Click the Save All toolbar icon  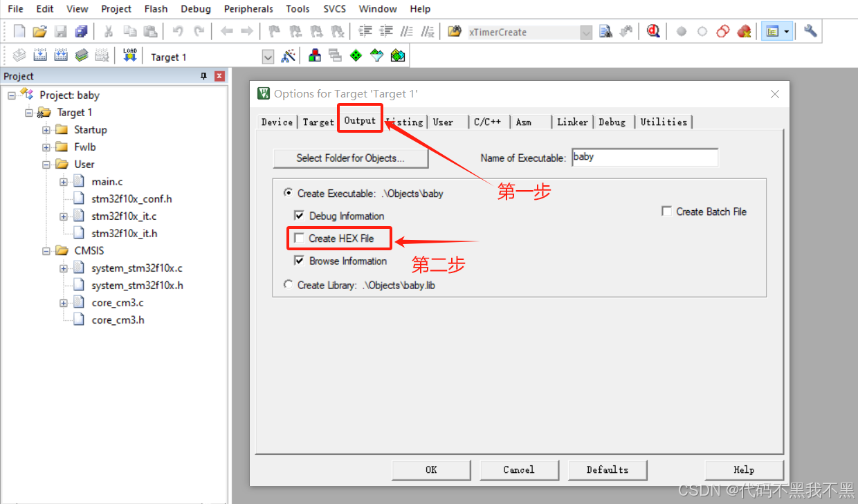point(82,32)
